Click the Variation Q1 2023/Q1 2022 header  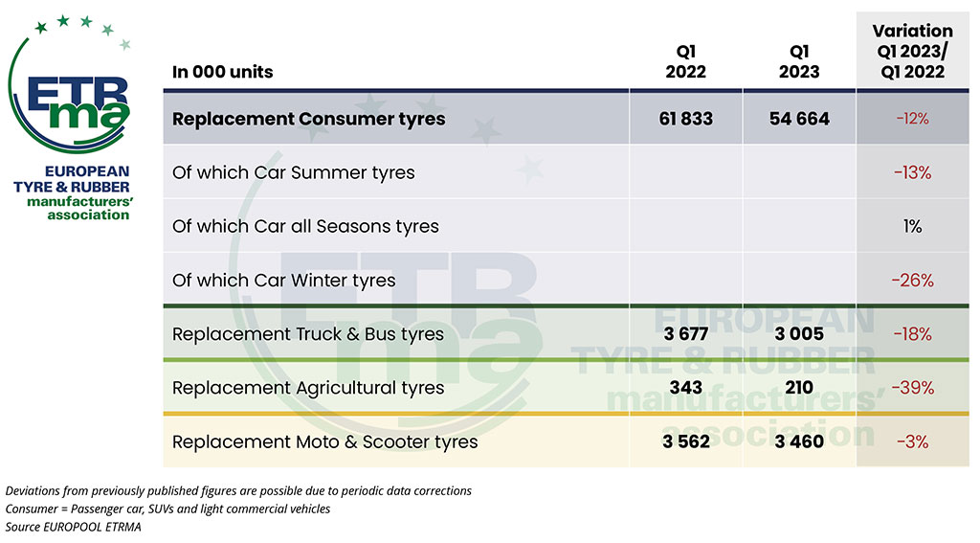click(912, 52)
